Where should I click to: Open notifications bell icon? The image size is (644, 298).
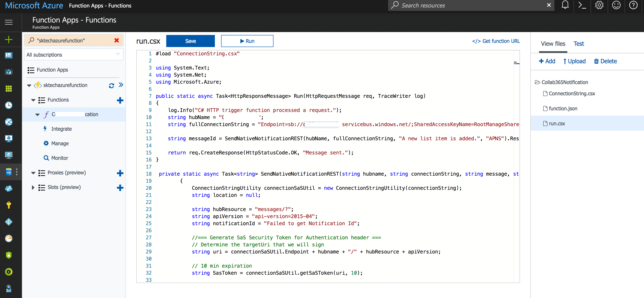pyautogui.click(x=565, y=5)
